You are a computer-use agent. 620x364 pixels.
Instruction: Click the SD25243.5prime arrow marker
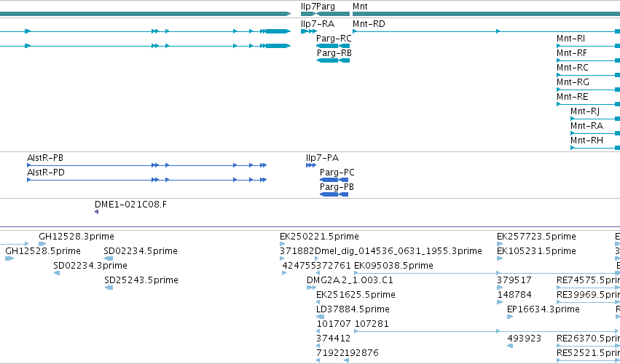click(109, 288)
